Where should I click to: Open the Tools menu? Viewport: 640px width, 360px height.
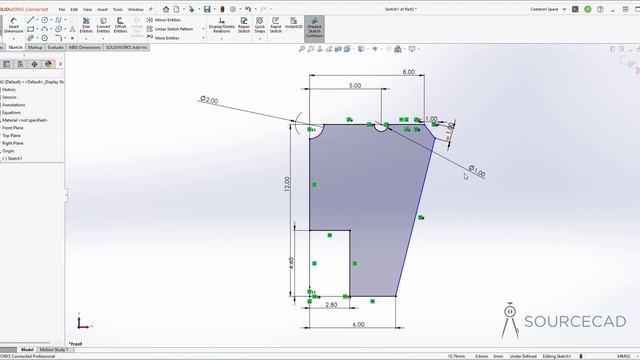(118, 9)
